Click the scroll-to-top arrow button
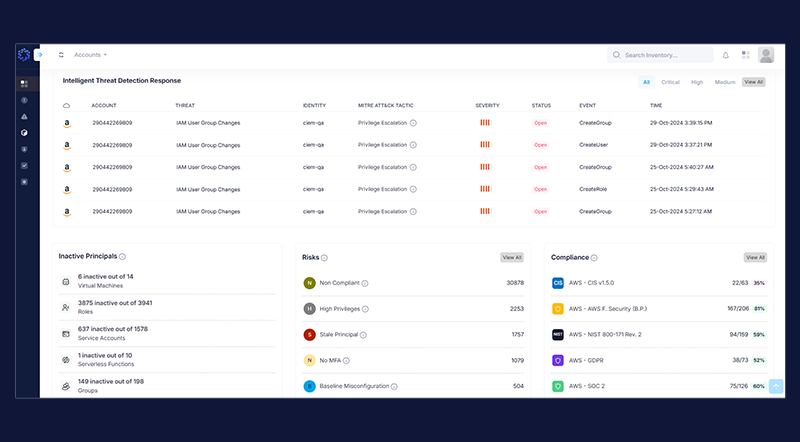Screen dimensions: 800x442 coord(776,386)
